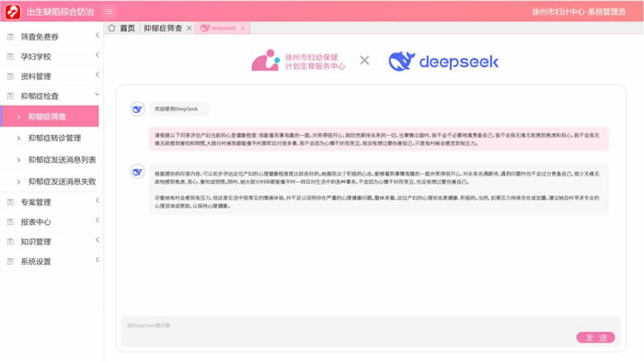Expand 筛查免费券 chevron arrow
This screenshot has width=644, height=362.
[98, 35]
